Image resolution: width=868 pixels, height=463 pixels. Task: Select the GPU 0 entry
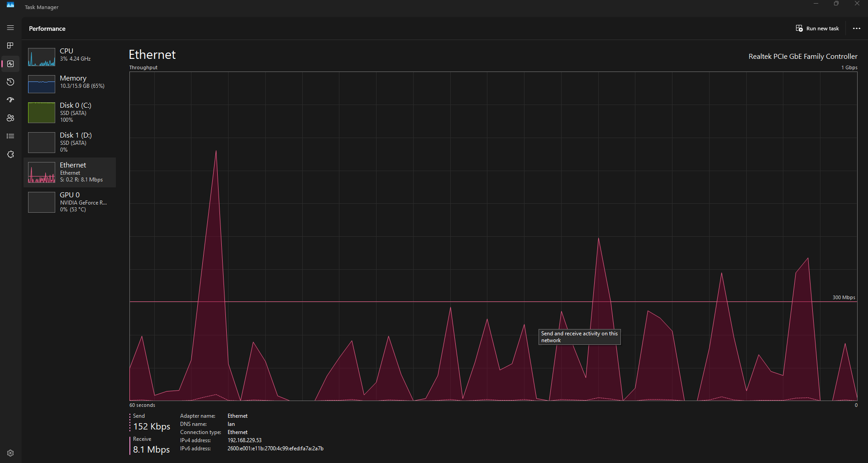click(x=70, y=202)
